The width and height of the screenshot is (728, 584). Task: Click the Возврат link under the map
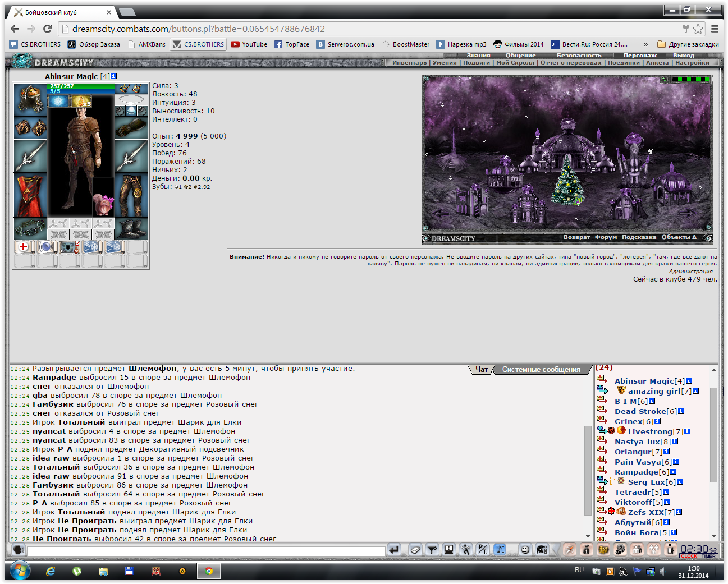click(577, 237)
